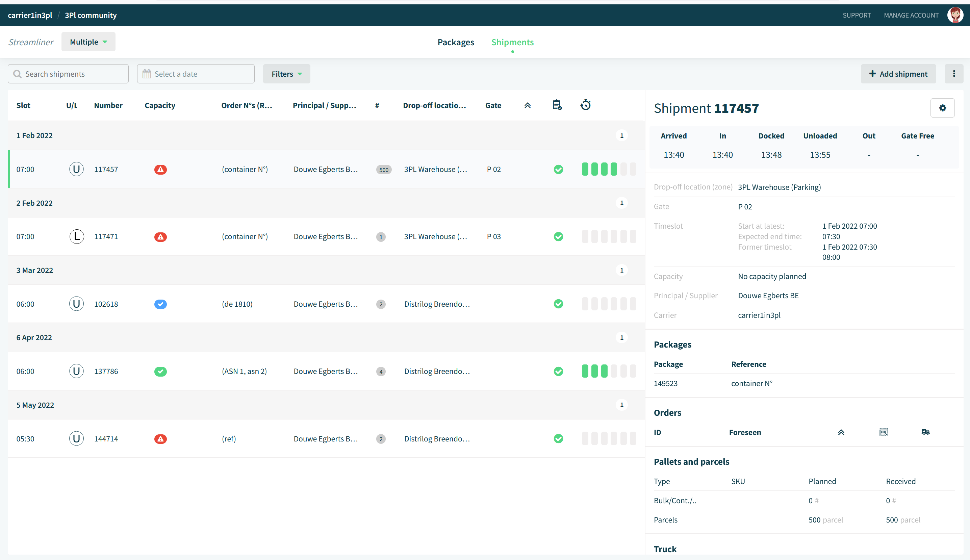Click the stopwatch column header icon
970x560 pixels.
click(585, 105)
